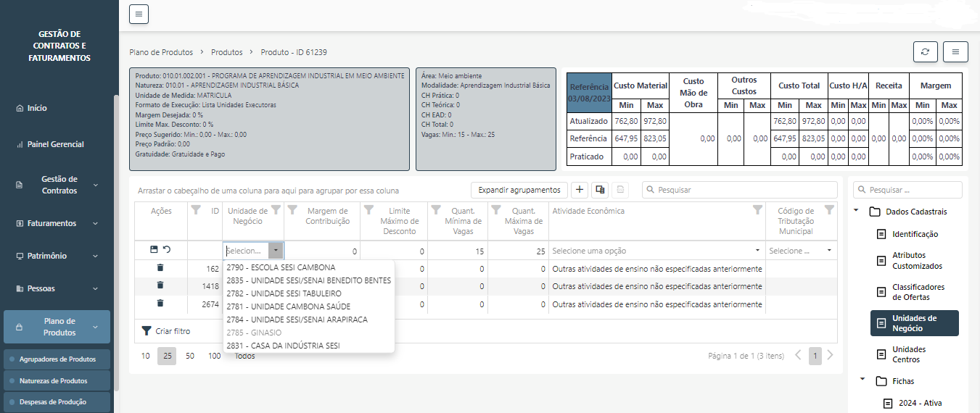Set page size to 50 items
The image size is (980, 413).
pyautogui.click(x=190, y=356)
